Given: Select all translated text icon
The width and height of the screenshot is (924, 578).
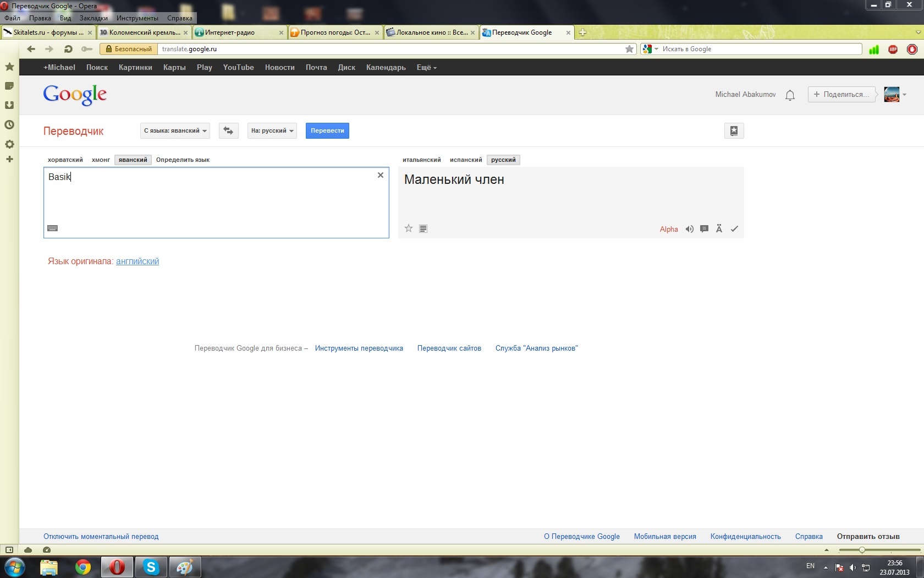Looking at the screenshot, I should (x=423, y=229).
